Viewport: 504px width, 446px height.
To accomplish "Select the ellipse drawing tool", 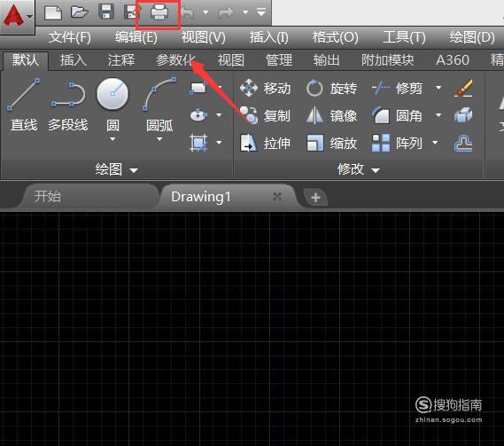I will click(x=198, y=115).
